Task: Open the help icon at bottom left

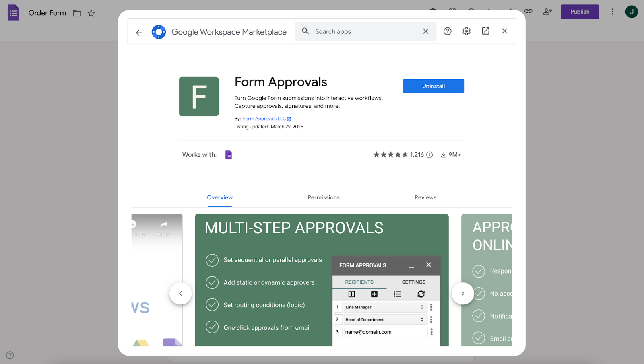Action: coord(10,355)
